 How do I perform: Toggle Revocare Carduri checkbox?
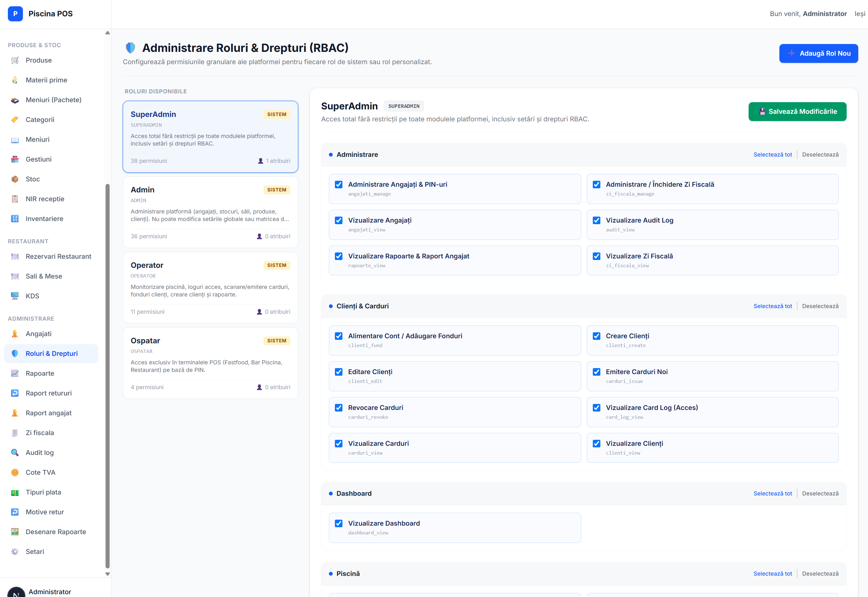click(x=339, y=408)
